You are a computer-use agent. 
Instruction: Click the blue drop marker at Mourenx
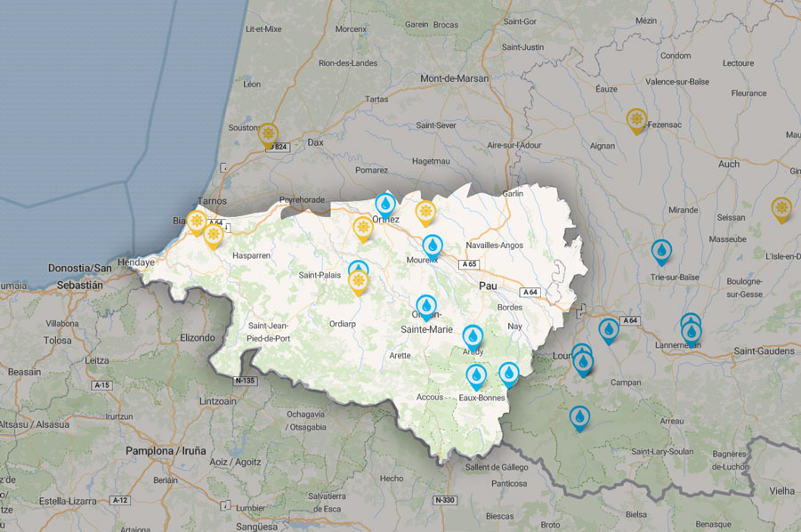coord(432,246)
